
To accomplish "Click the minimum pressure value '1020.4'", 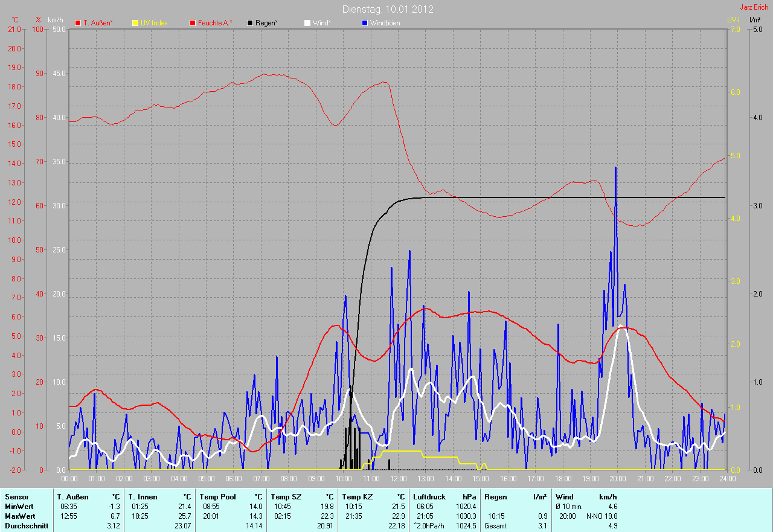I will click(x=466, y=507).
